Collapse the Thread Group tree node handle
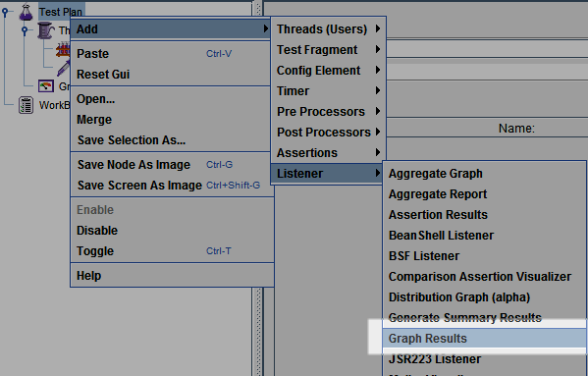Image resolution: width=588 pixels, height=376 pixels. (25, 30)
